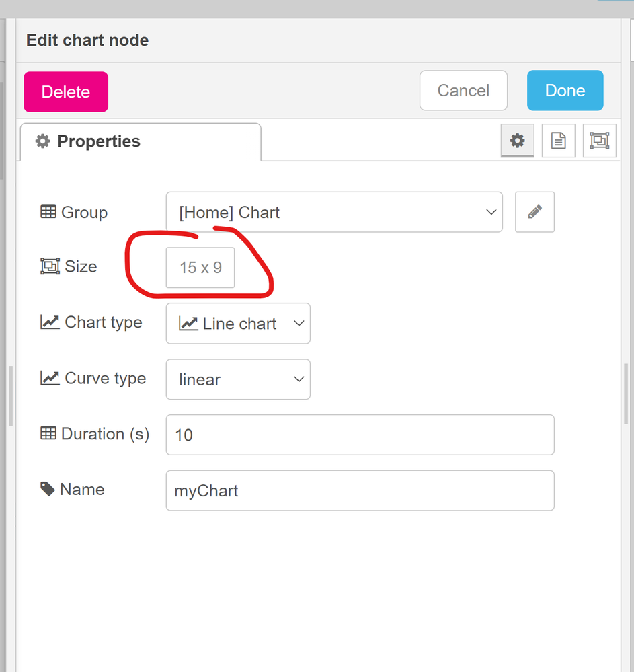Screen dimensions: 634x672
Task: Click the 15 x 9 size box
Action: coord(200,268)
